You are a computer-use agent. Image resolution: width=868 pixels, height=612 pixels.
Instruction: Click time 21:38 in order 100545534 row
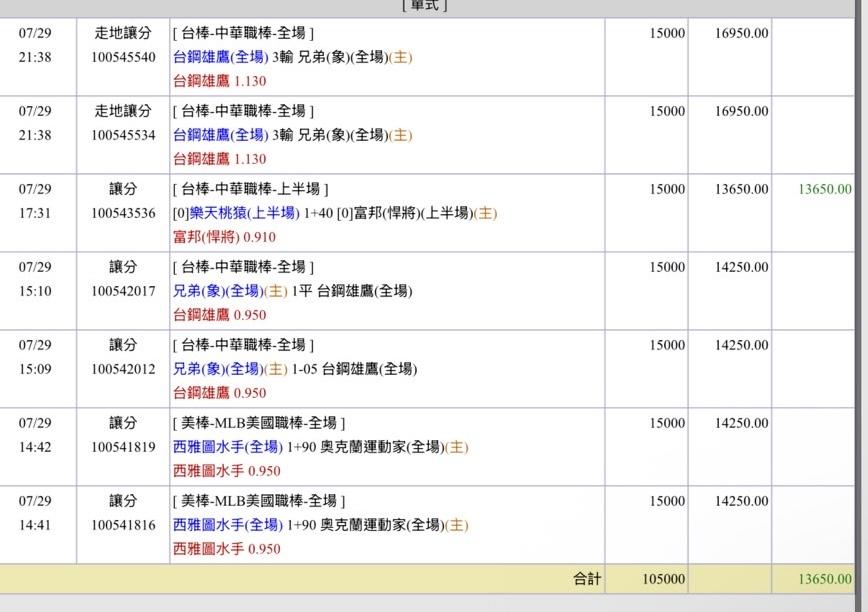click(x=35, y=135)
